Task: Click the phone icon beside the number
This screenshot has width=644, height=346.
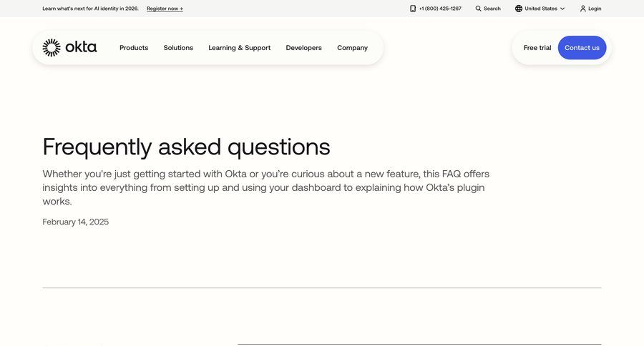Action: click(x=413, y=9)
